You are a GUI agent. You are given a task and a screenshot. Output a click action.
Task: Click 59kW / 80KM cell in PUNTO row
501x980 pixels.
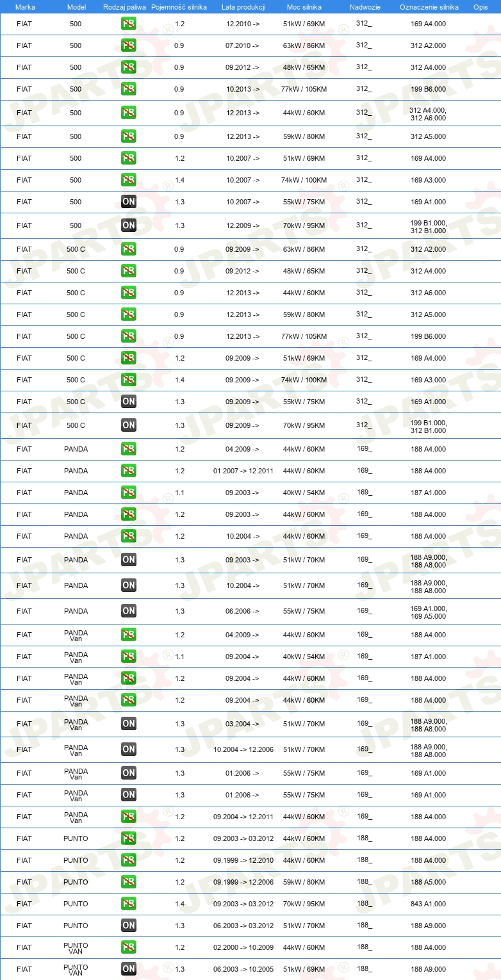click(304, 882)
